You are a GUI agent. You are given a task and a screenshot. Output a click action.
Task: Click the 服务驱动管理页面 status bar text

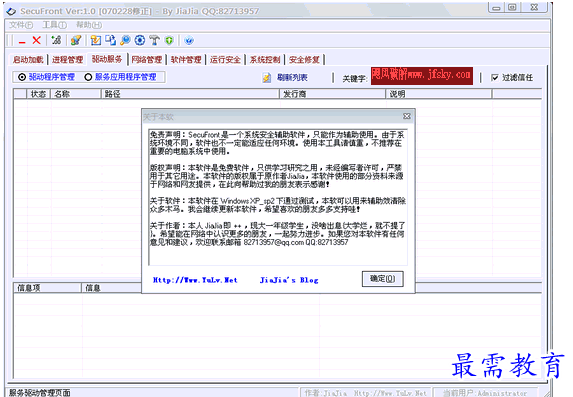[x=39, y=393]
